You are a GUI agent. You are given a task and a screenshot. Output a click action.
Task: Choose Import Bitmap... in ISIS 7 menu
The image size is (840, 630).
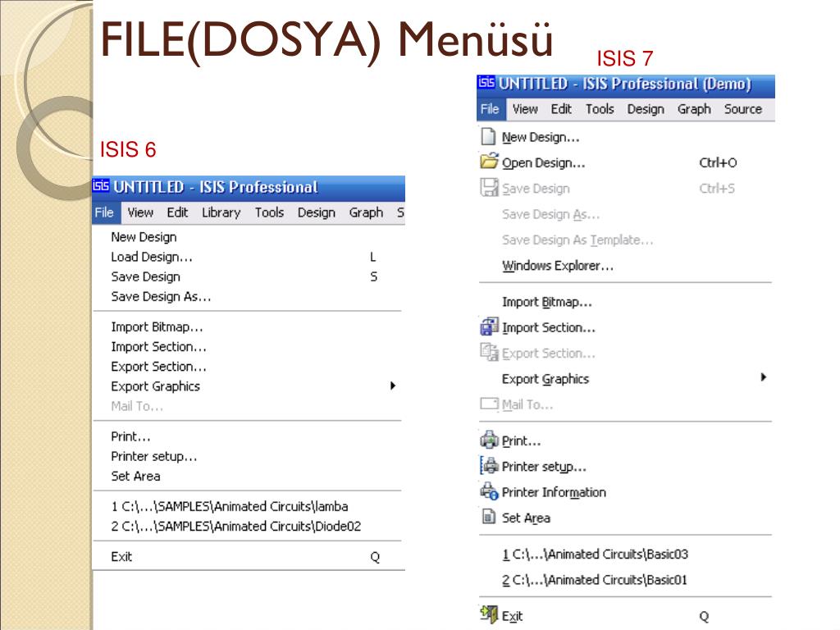(546, 302)
